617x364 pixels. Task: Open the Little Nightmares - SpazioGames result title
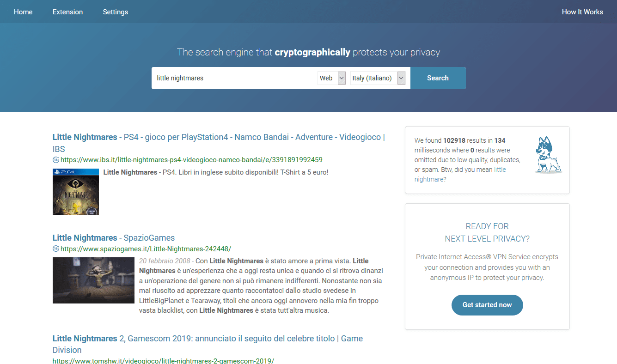114,238
